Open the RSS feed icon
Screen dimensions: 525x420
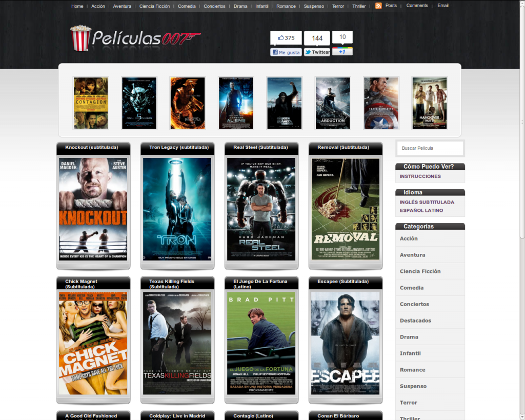(378, 6)
